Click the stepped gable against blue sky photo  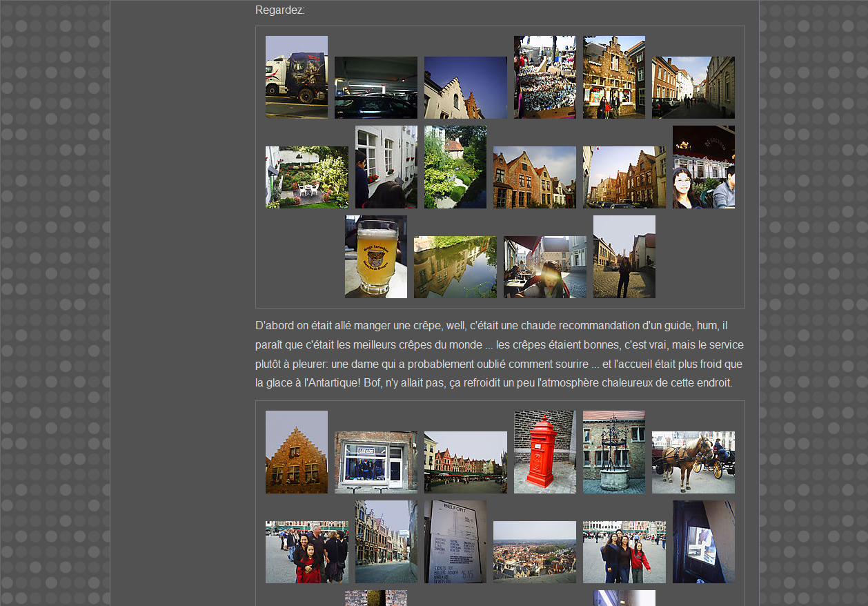pyautogui.click(x=466, y=88)
